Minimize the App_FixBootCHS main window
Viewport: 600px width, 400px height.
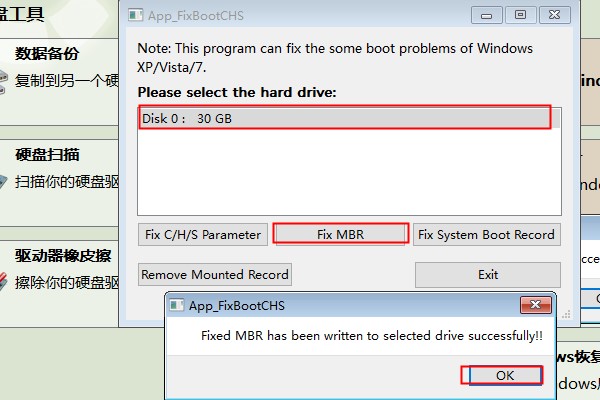click(x=486, y=15)
